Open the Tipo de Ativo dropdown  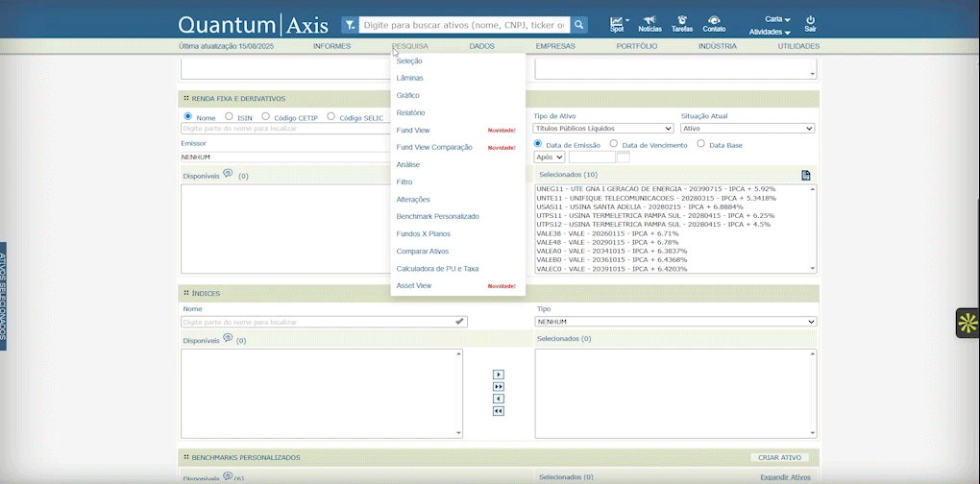click(x=603, y=128)
